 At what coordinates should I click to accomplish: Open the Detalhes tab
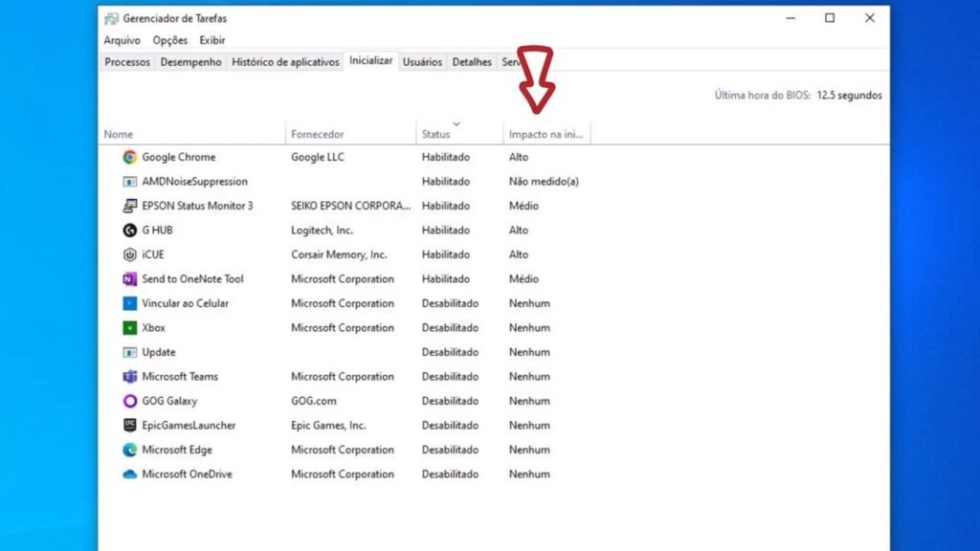tap(472, 62)
